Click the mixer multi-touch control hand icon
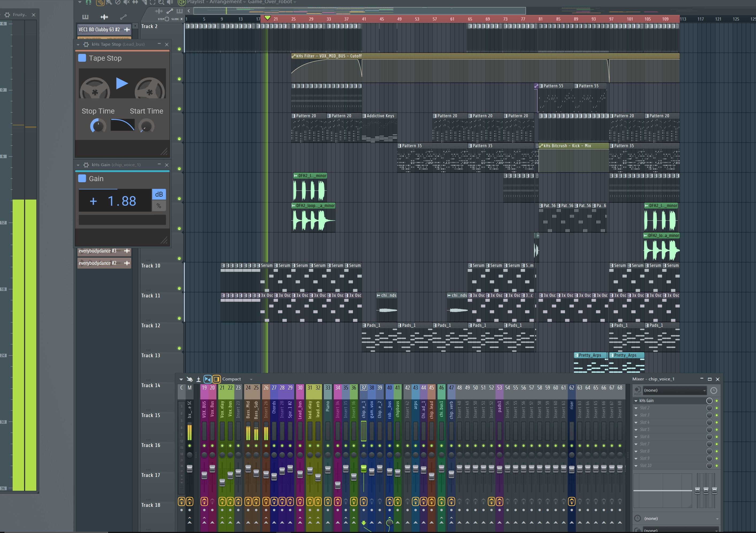The height and width of the screenshot is (533, 756). coord(190,379)
